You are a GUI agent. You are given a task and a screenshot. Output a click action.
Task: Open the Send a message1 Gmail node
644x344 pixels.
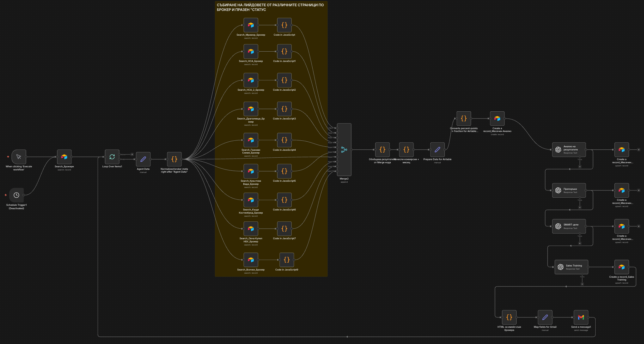coord(581,317)
